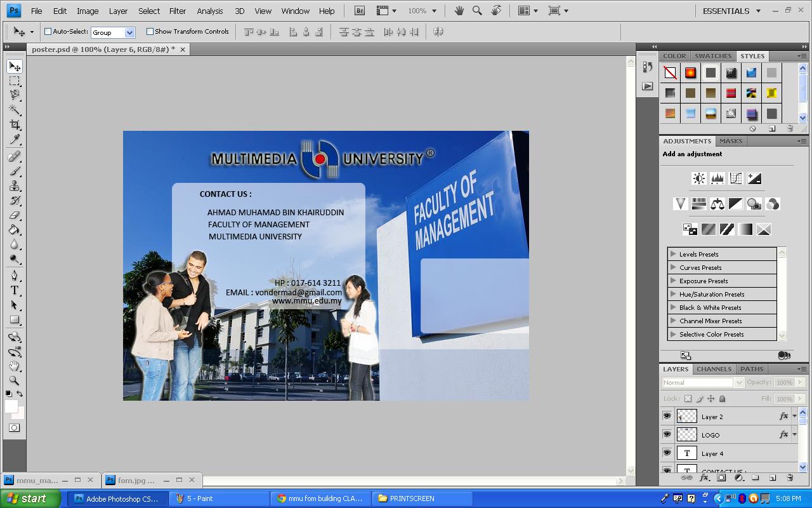This screenshot has width=812, height=508.
Task: Select the Crop tool
Action: (15, 124)
